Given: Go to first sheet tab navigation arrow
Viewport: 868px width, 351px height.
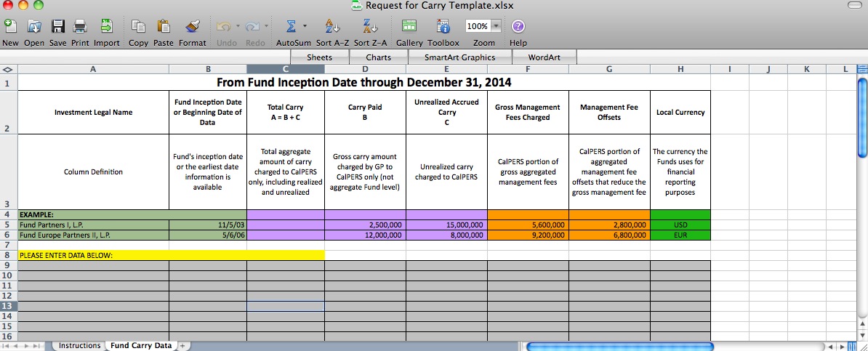Looking at the screenshot, I should [6, 345].
